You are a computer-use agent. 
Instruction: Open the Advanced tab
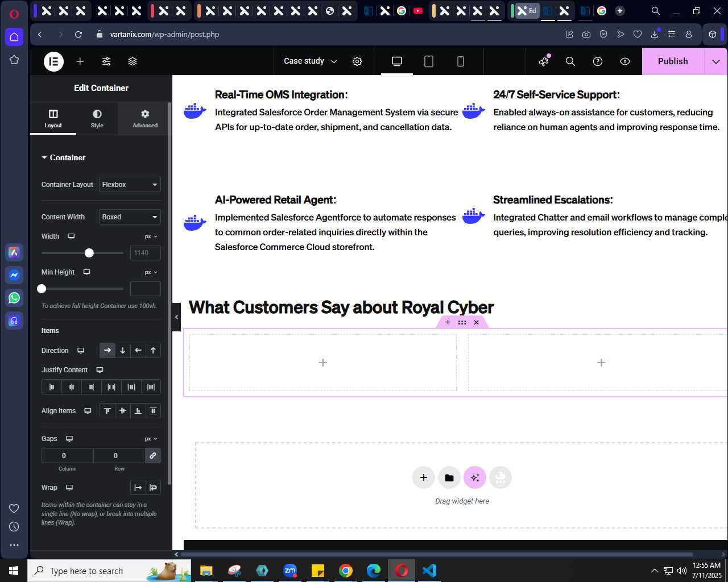[145, 118]
